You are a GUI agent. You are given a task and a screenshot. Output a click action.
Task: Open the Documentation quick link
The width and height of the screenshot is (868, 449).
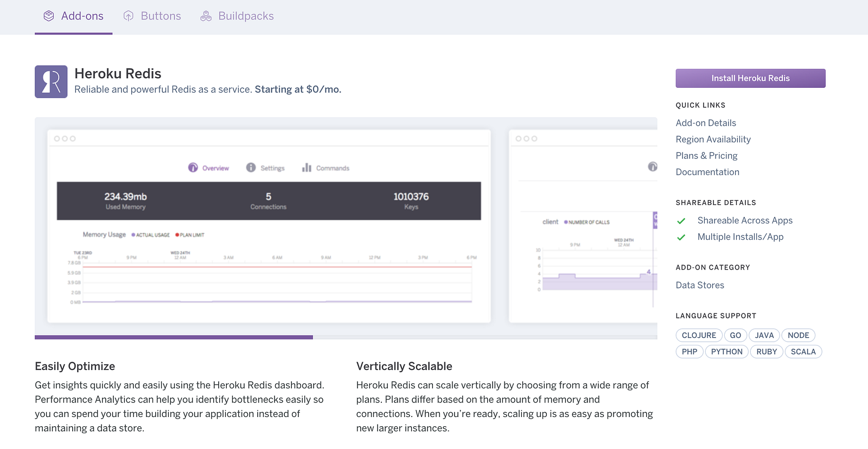point(707,172)
